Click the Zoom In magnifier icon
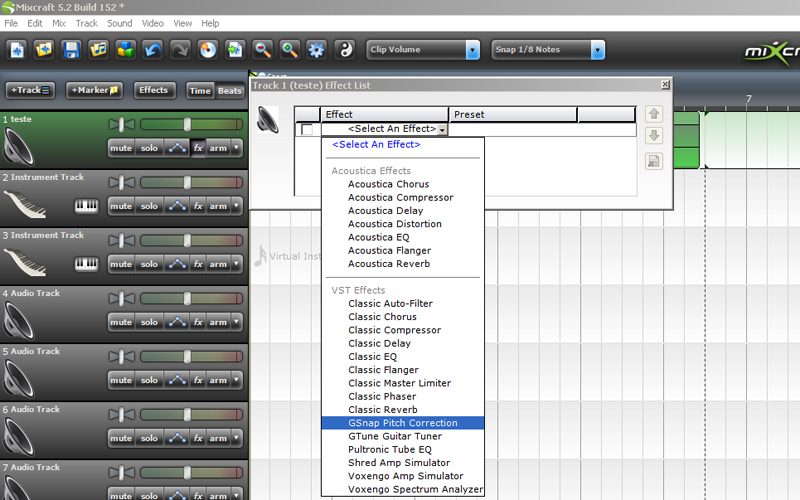 [289, 50]
